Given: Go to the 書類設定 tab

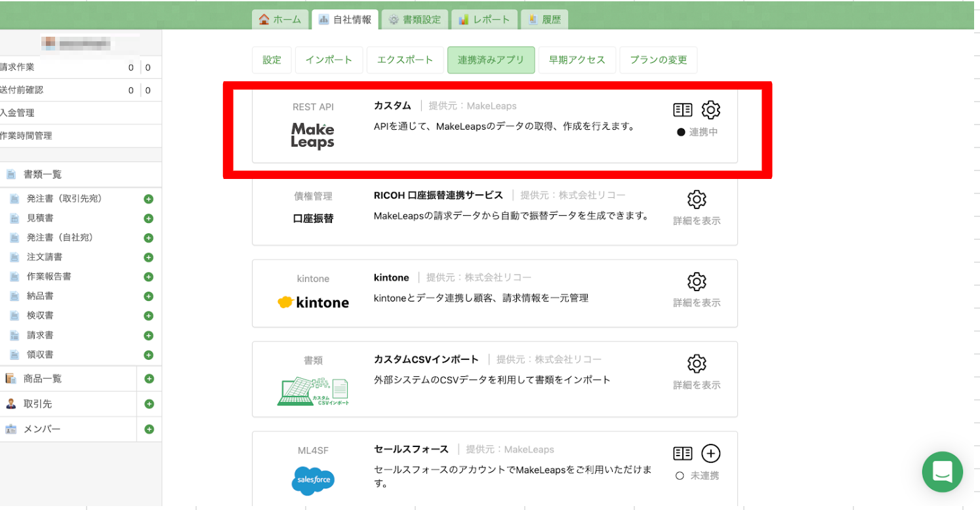Looking at the screenshot, I should (x=415, y=20).
